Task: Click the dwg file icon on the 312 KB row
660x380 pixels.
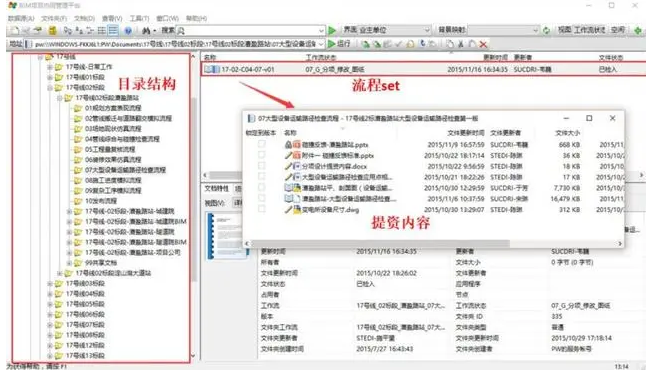Action: click(297, 210)
